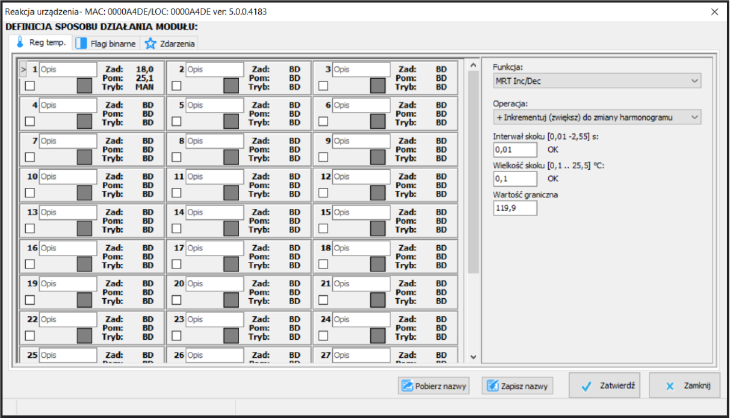Click the Opis field of regulator 17
This screenshot has height=418, width=730.
[215, 248]
